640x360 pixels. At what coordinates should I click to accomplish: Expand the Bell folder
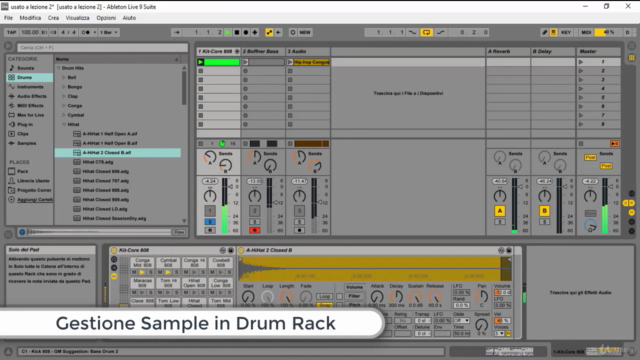[64, 77]
